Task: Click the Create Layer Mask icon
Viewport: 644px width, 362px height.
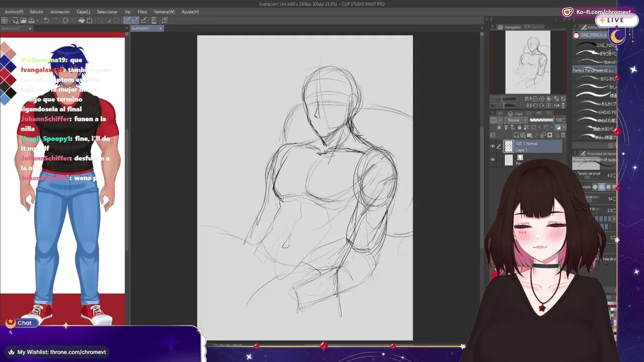Action: (549, 135)
